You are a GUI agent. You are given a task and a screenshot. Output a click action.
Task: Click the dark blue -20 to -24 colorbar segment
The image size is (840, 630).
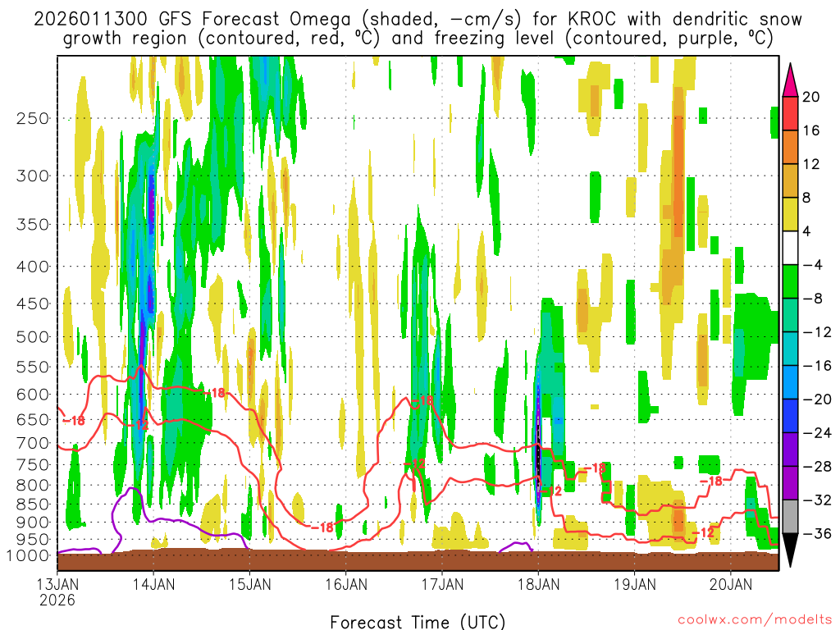tap(790, 416)
